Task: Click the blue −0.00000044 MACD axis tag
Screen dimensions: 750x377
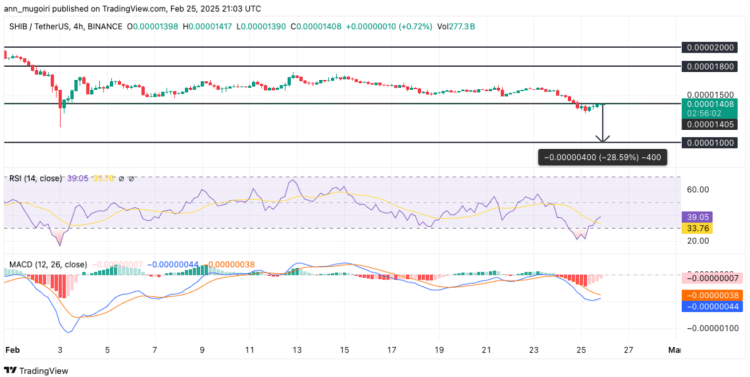Action: click(x=712, y=306)
